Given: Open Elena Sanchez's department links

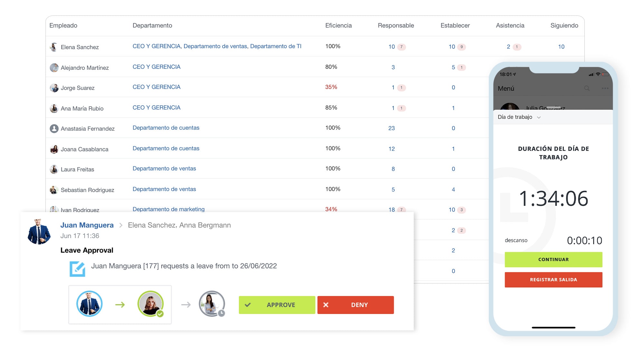Looking at the screenshot, I should (217, 46).
